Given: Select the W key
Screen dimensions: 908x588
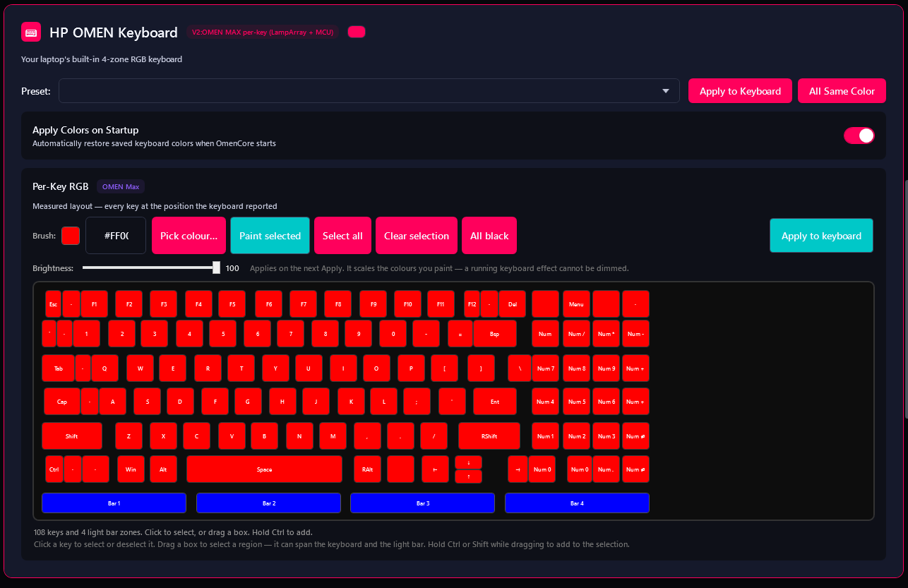Looking at the screenshot, I should pyautogui.click(x=140, y=368).
